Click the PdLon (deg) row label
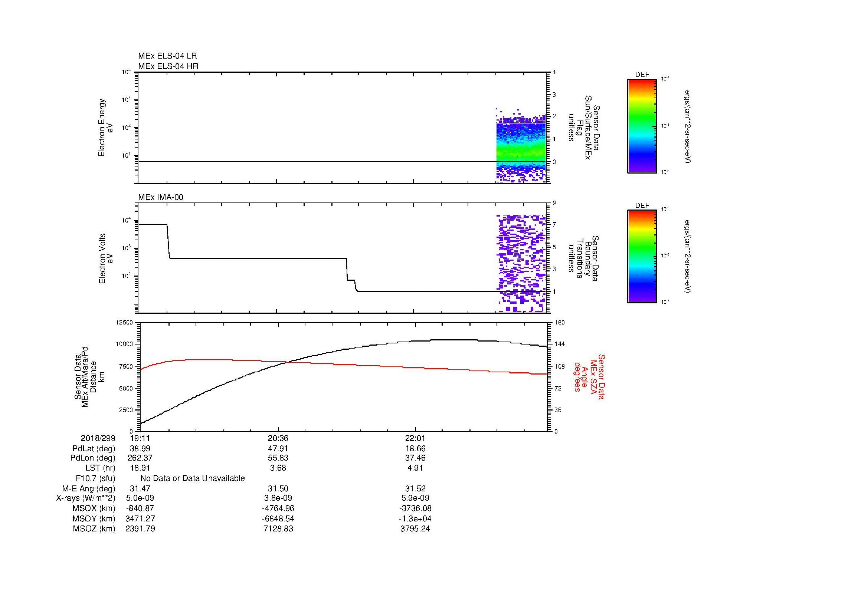 click(93, 458)
